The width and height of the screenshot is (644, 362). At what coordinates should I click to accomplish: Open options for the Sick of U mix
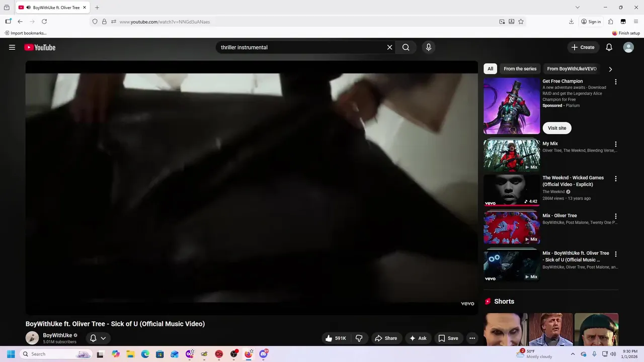point(615,254)
